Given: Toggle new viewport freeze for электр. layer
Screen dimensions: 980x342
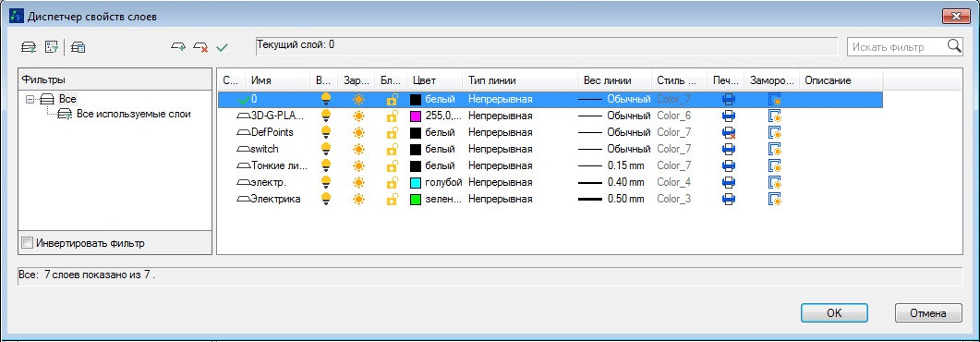Looking at the screenshot, I should coord(775,183).
